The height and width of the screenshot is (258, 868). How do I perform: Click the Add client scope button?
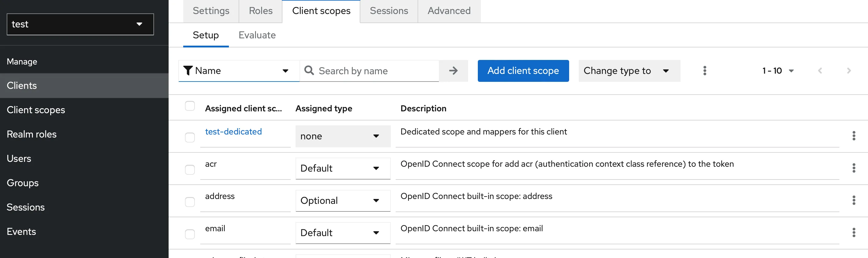(523, 71)
